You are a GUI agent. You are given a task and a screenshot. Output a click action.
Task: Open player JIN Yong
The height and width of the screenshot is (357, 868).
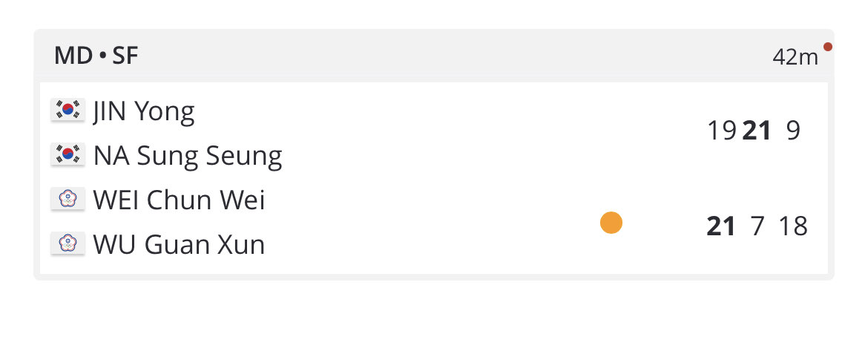(144, 111)
